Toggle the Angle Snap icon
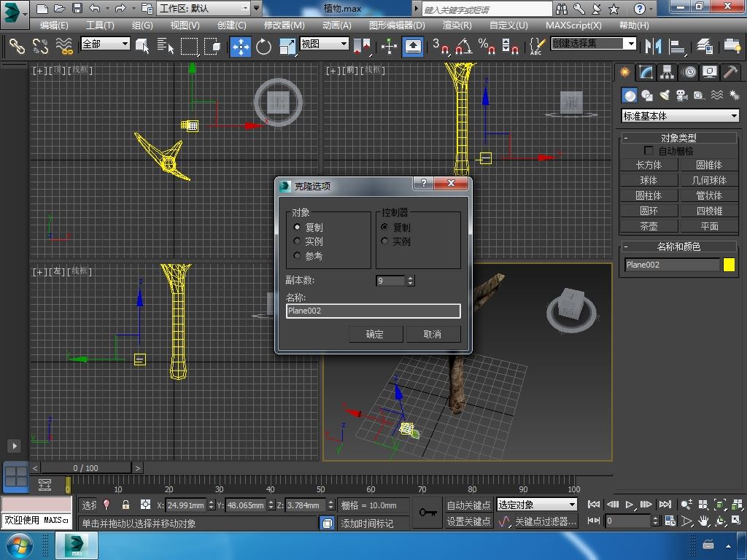 click(x=463, y=47)
